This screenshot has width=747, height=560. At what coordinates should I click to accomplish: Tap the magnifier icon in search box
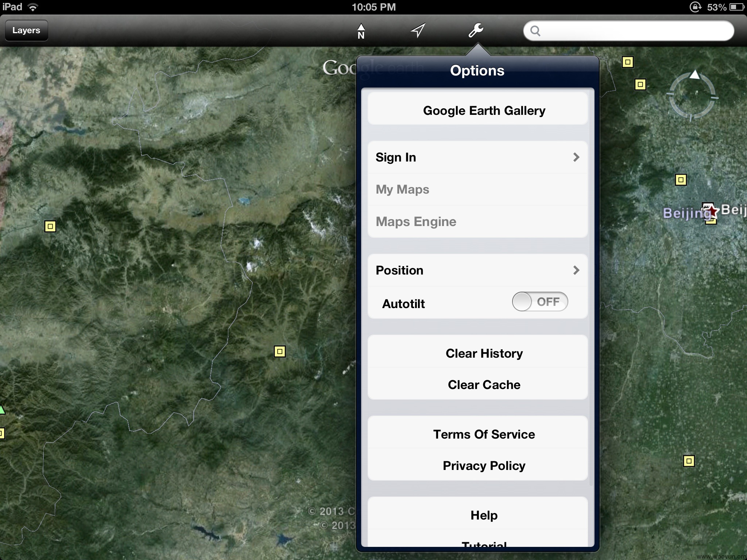click(x=535, y=31)
